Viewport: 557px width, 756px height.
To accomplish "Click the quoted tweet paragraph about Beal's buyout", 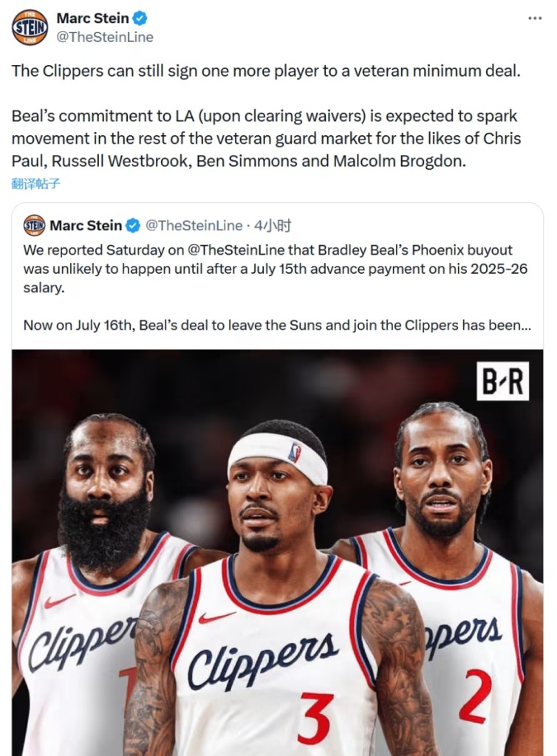I will pos(276,269).
